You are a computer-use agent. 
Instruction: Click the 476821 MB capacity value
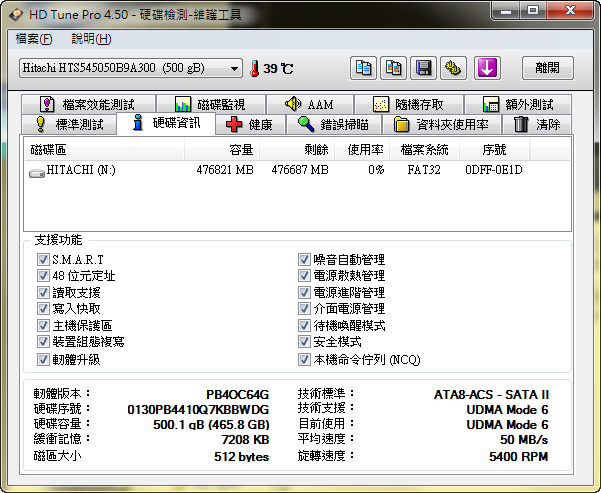coord(225,170)
